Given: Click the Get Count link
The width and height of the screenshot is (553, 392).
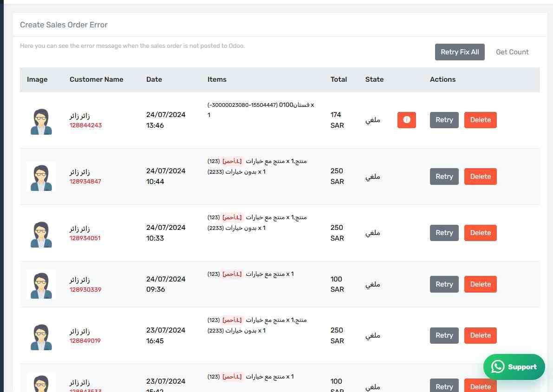Looking at the screenshot, I should pyautogui.click(x=512, y=52).
